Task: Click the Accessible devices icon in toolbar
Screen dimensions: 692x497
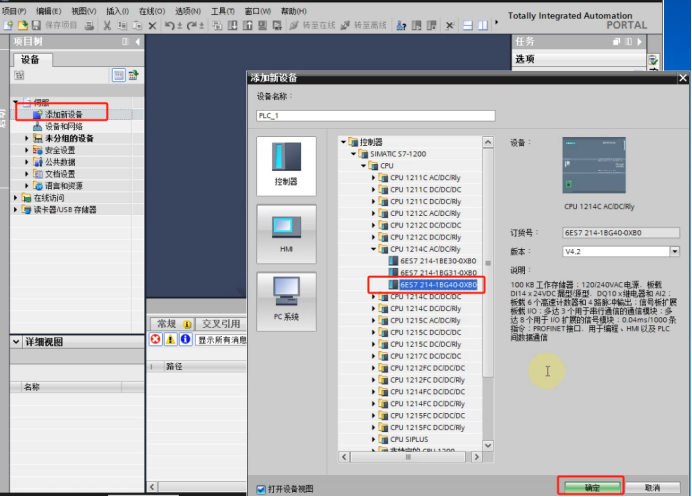Action: (x=401, y=26)
